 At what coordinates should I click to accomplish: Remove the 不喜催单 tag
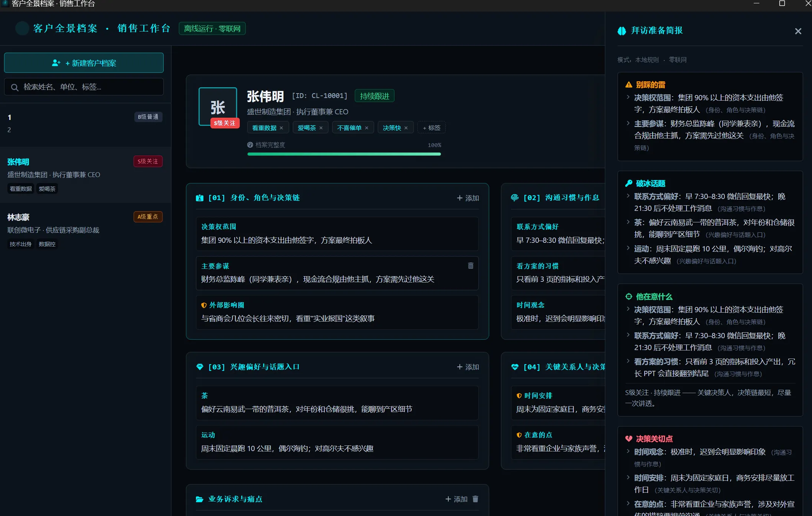367,128
